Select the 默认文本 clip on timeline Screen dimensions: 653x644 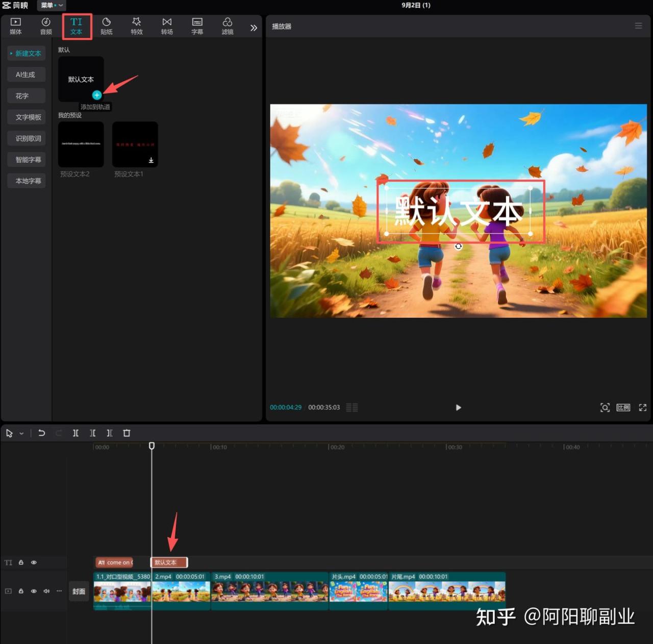point(169,562)
